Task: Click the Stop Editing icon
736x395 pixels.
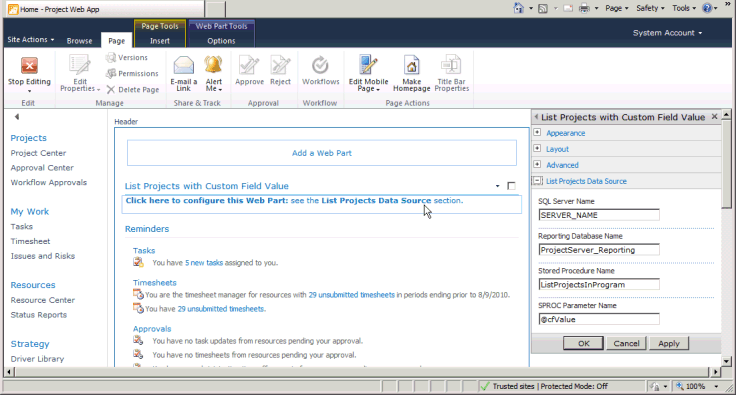Action: (29, 66)
